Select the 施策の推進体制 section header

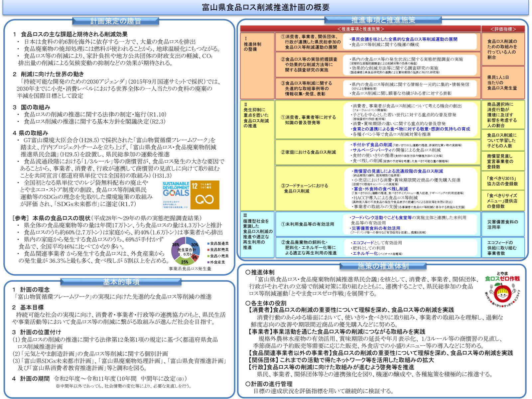(x=383, y=266)
